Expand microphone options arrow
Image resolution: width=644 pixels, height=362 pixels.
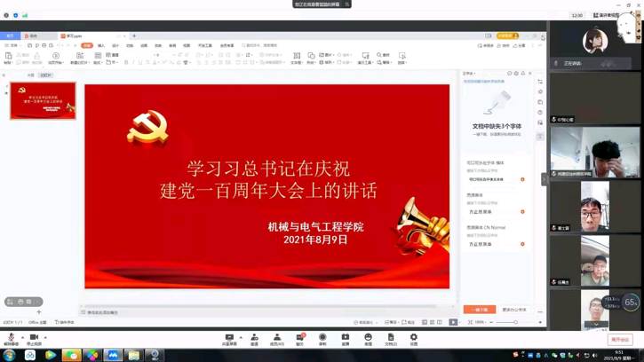(22, 337)
